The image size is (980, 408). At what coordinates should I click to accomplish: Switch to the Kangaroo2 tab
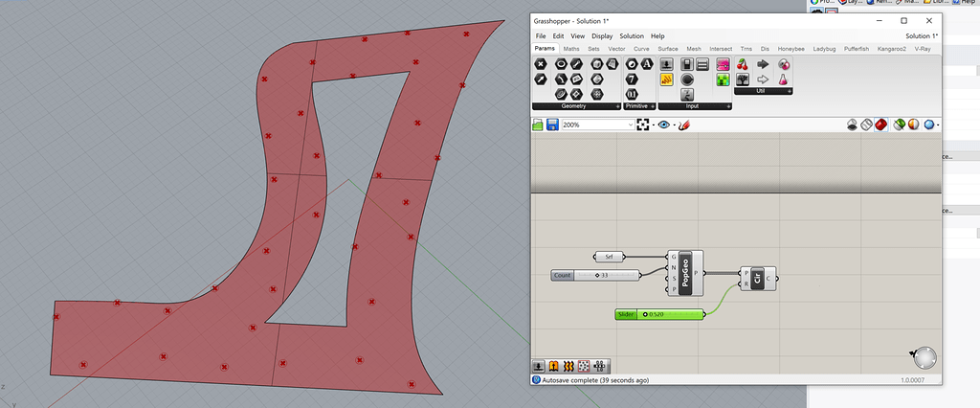coord(892,48)
